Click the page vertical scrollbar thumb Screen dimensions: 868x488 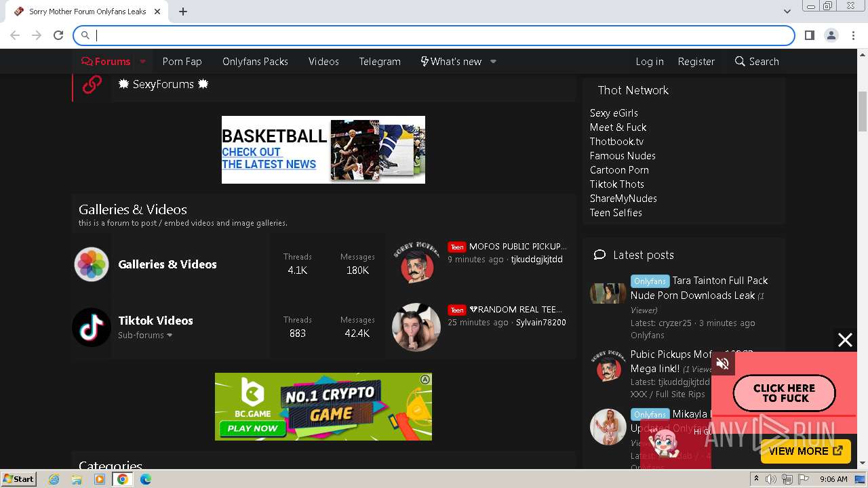click(x=863, y=111)
